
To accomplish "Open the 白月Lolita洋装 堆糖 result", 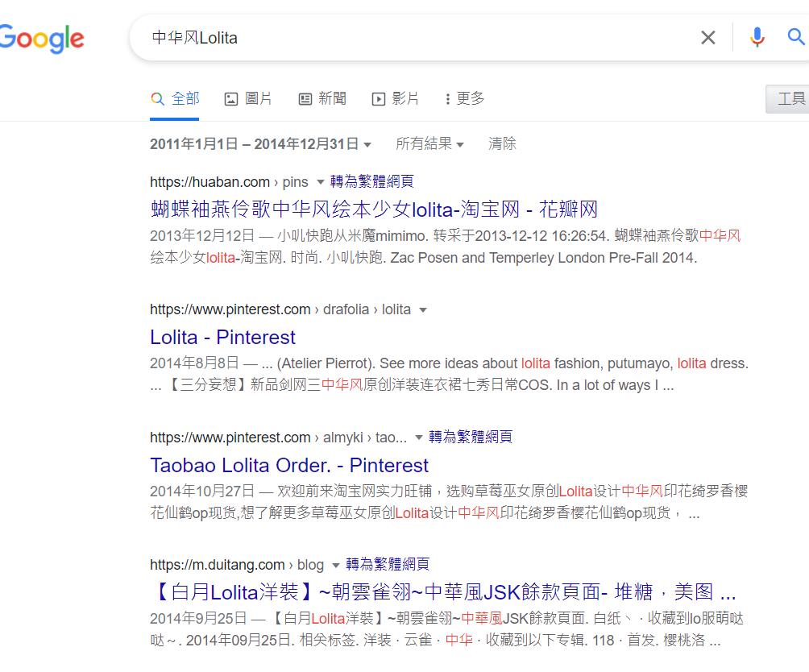I will pyautogui.click(x=442, y=593).
